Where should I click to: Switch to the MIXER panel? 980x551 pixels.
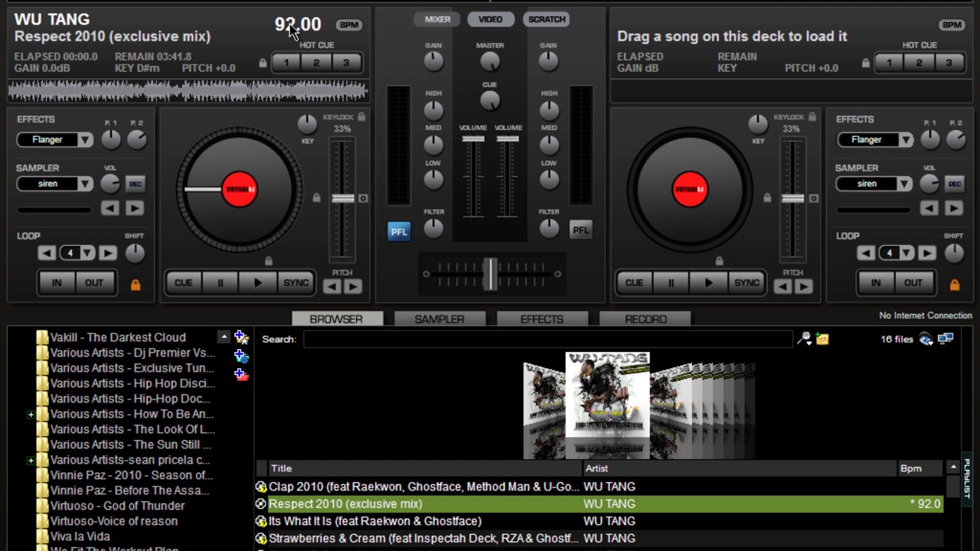click(438, 19)
